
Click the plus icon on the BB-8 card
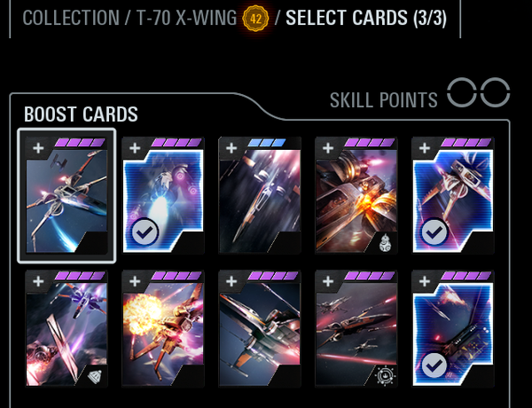coord(328,148)
